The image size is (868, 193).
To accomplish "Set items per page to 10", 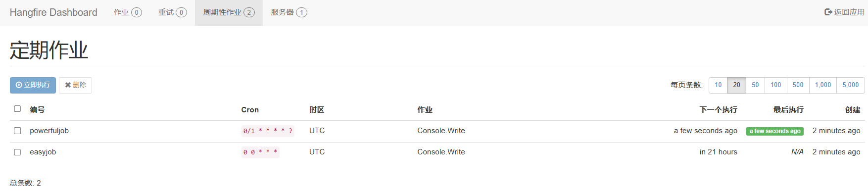I will 718,85.
